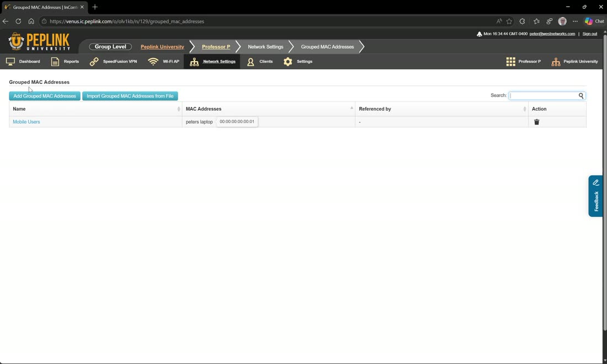This screenshot has width=607, height=364.
Task: Click Add Grouped MAC Addresses button
Action: pos(45,96)
